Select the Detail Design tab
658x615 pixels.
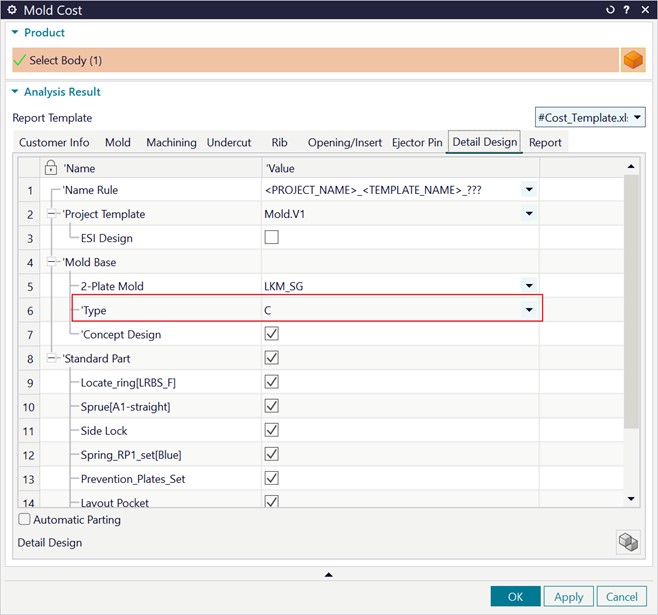(x=485, y=142)
